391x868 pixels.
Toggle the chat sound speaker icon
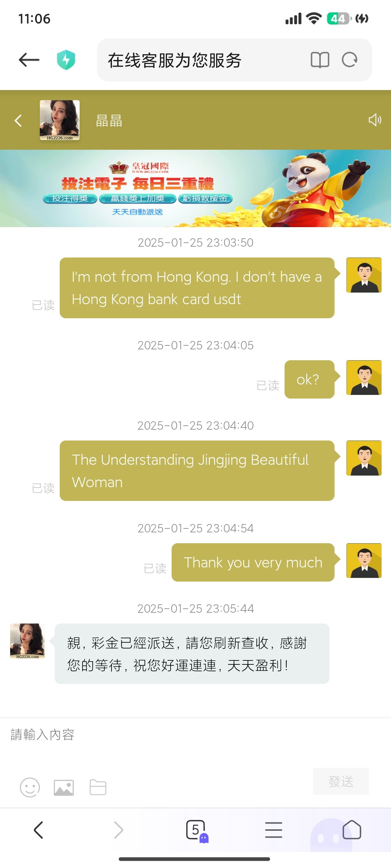click(375, 120)
